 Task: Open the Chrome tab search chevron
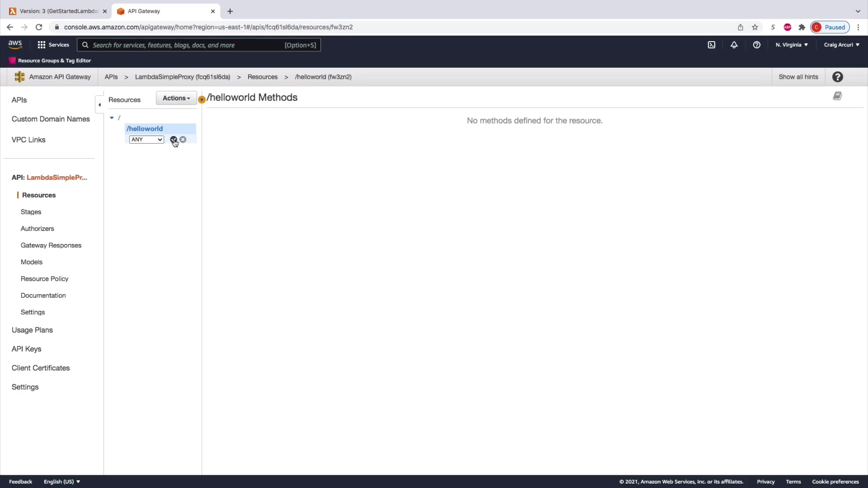[x=858, y=11]
